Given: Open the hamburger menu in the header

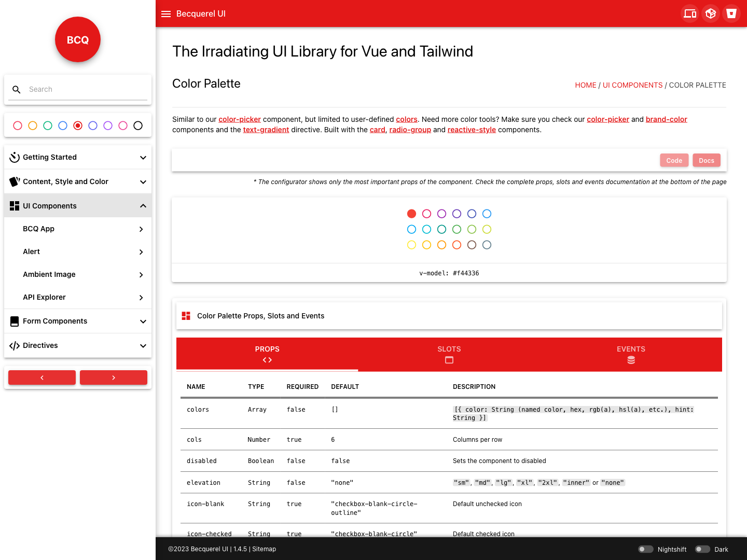Looking at the screenshot, I should pyautogui.click(x=166, y=14).
